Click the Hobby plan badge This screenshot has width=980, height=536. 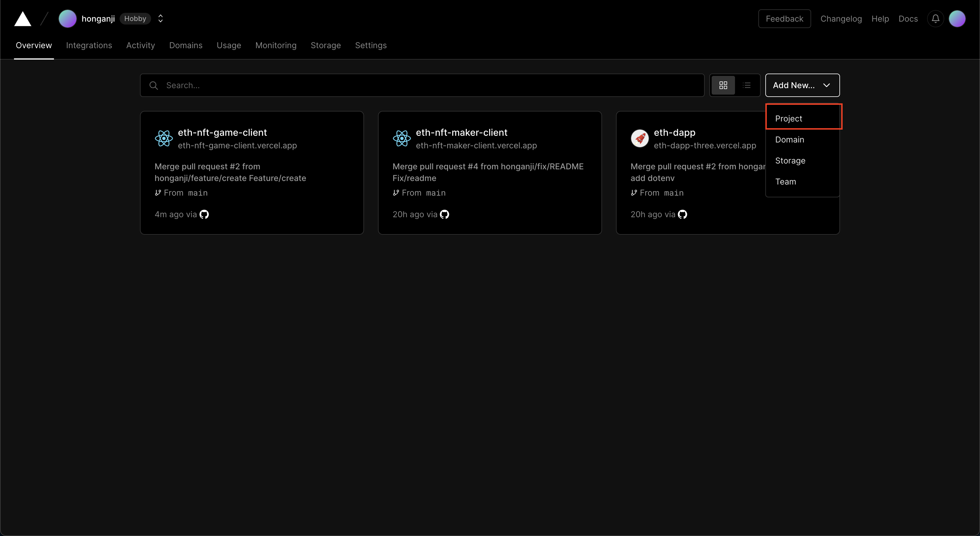(x=135, y=19)
